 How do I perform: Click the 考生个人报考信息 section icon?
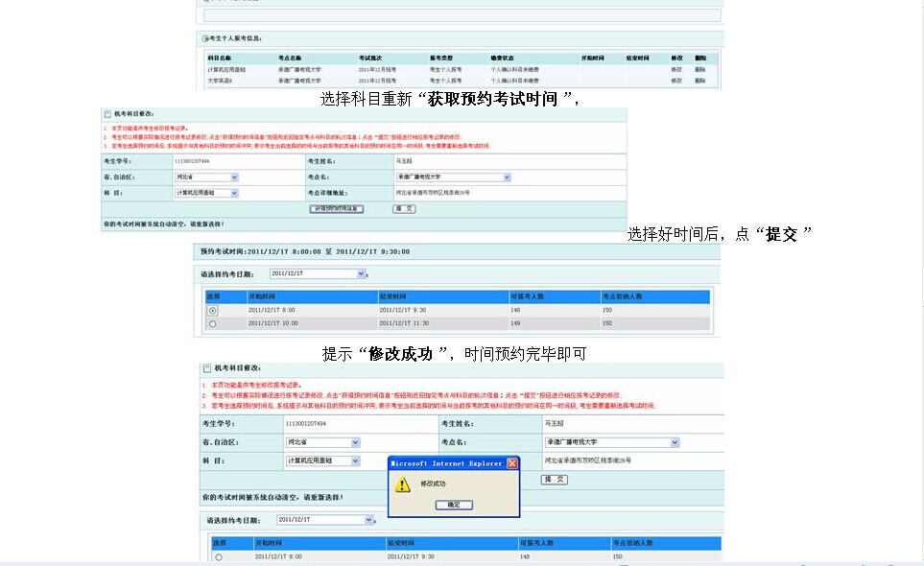(x=204, y=39)
